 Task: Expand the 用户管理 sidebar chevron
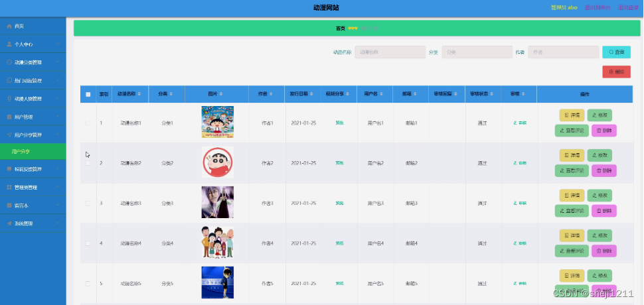point(58,117)
